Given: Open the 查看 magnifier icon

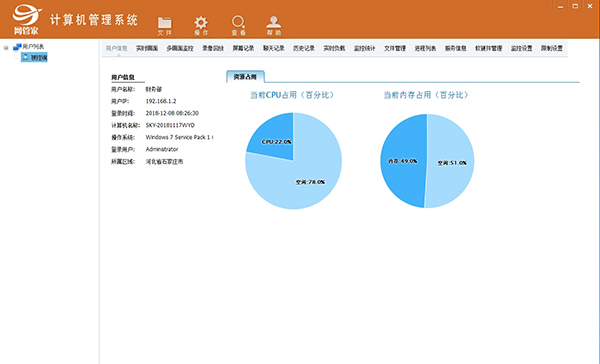Looking at the screenshot, I should pyautogui.click(x=238, y=26).
